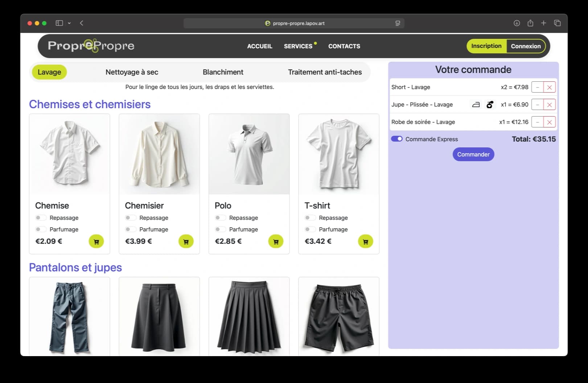Viewport: 588px width, 383px height.
Task: Enable Repassage for the Chemise
Action: pyautogui.click(x=40, y=217)
